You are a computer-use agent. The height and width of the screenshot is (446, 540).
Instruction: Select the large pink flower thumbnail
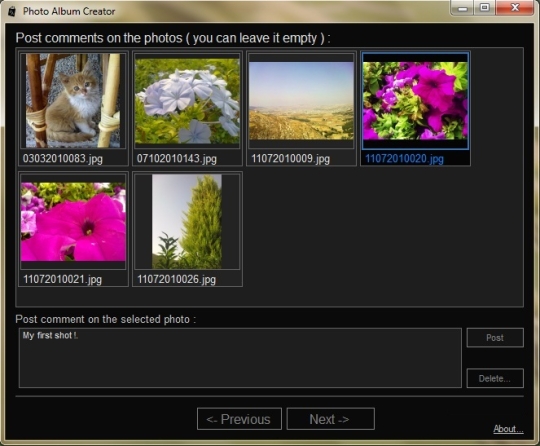click(x=73, y=221)
